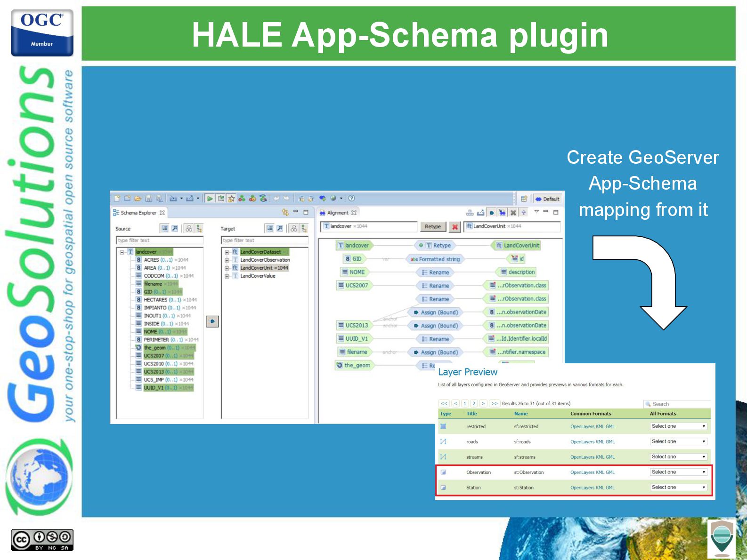
Task: Select the HECTARES source attribute
Action: [166, 300]
